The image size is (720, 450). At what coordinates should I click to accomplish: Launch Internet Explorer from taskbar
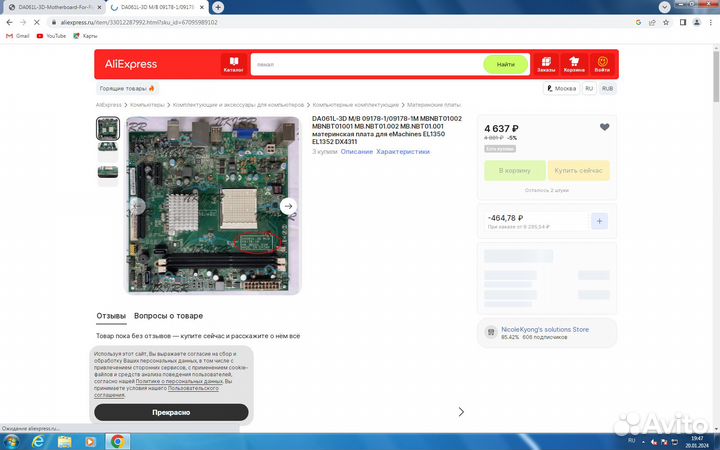[39, 442]
